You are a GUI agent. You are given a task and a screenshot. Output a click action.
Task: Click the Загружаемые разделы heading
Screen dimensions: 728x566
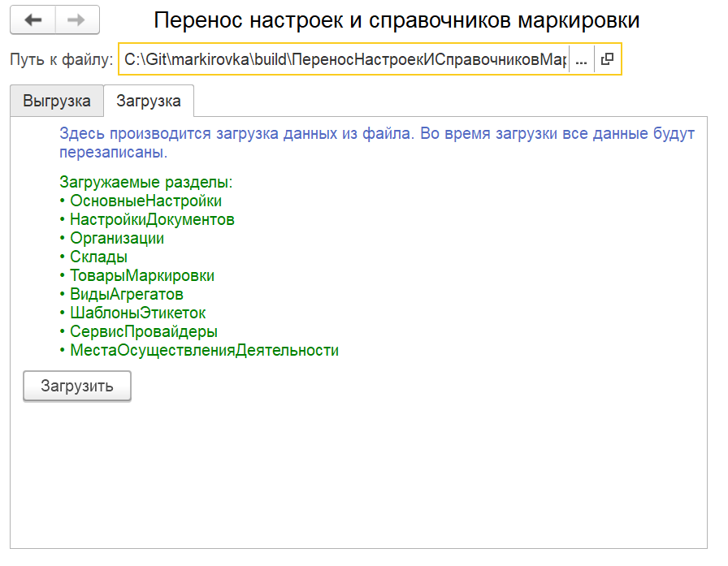tap(145, 182)
